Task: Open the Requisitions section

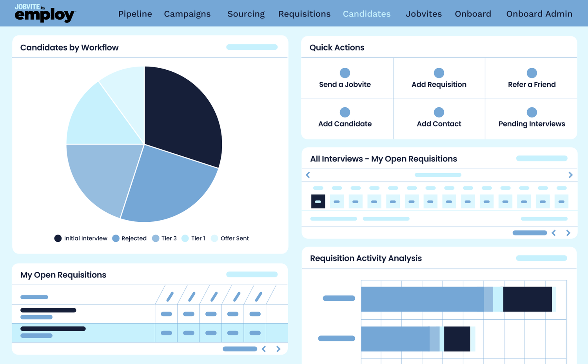Action: [304, 14]
